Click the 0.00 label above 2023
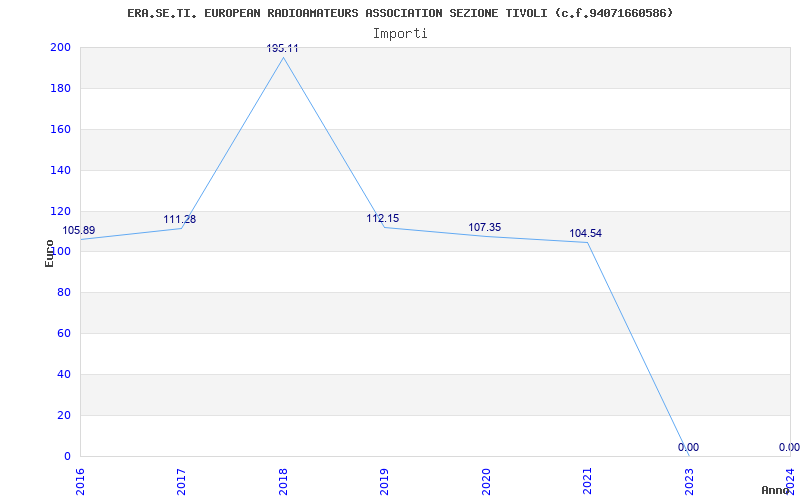 (688, 447)
